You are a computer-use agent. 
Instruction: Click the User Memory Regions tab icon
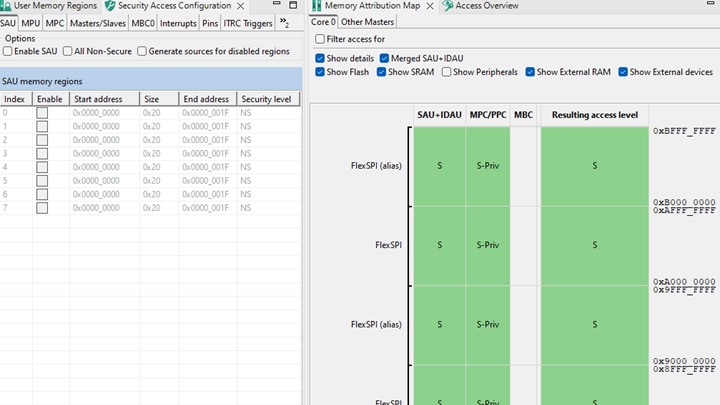pos(6,6)
